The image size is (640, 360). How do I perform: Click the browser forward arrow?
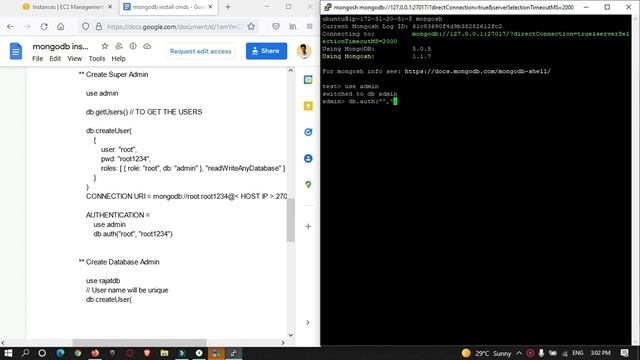tap(27, 27)
